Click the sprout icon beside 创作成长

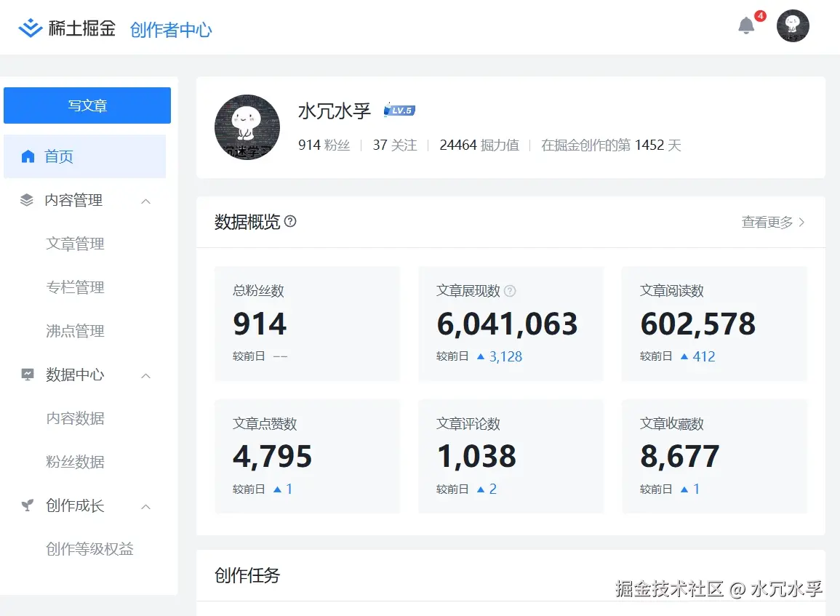[28, 505]
